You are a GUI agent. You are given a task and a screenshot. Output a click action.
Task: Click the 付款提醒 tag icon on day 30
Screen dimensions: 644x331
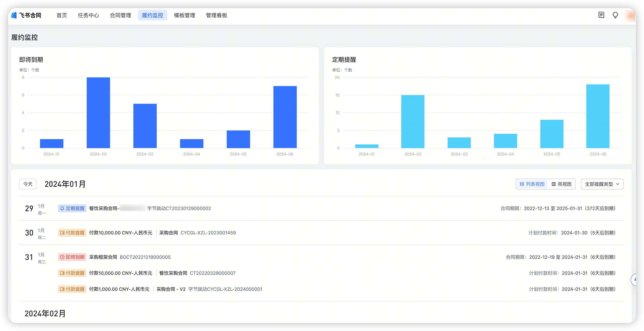click(62, 233)
